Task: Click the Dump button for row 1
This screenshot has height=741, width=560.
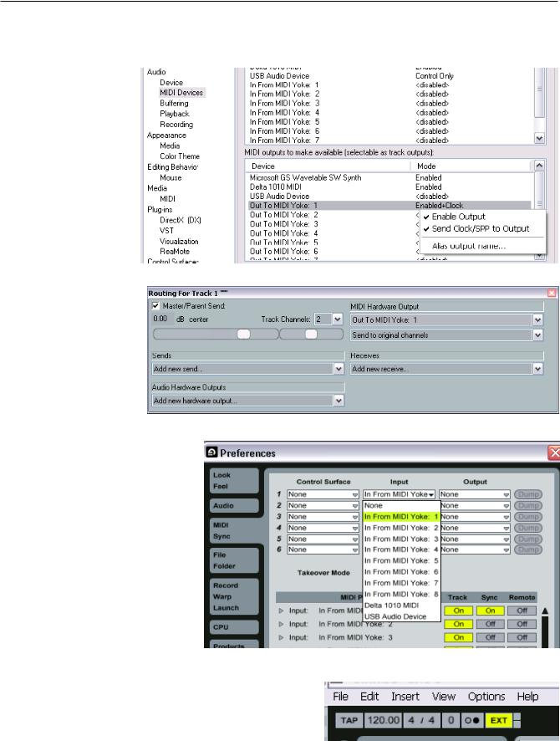Action: tap(528, 494)
